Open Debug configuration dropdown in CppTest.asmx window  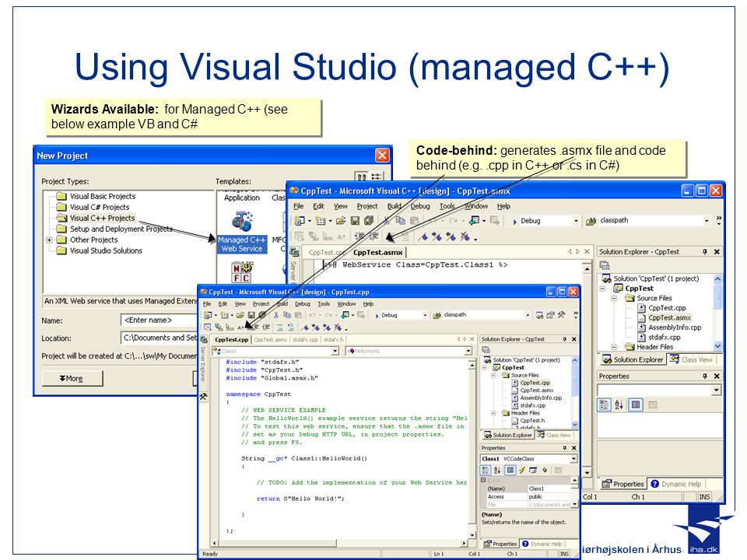coord(576,220)
